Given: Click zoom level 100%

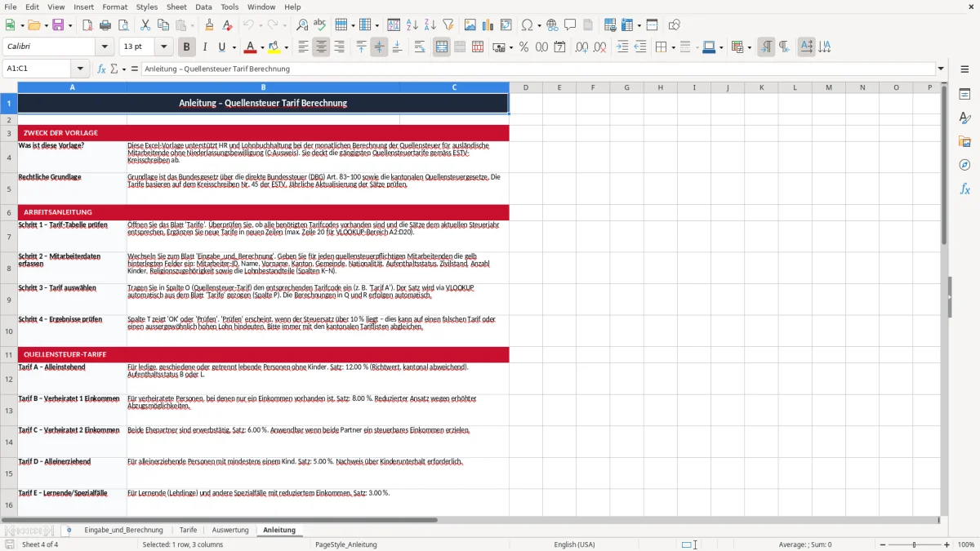Looking at the screenshot, I should 966,544.
